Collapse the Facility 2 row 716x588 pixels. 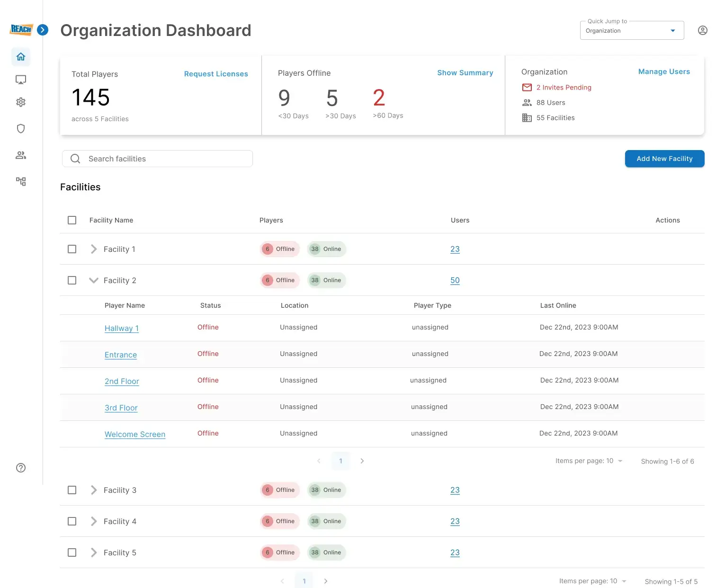pos(93,280)
